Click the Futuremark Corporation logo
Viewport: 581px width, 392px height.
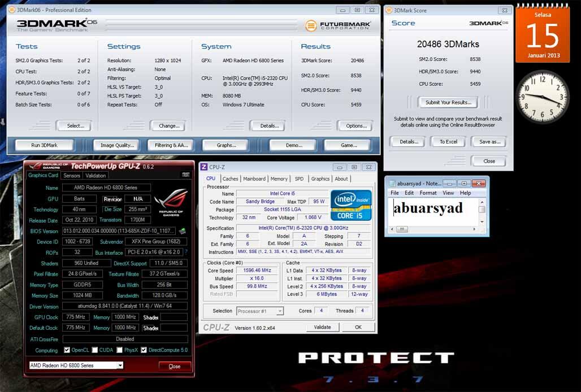pyautogui.click(x=337, y=25)
